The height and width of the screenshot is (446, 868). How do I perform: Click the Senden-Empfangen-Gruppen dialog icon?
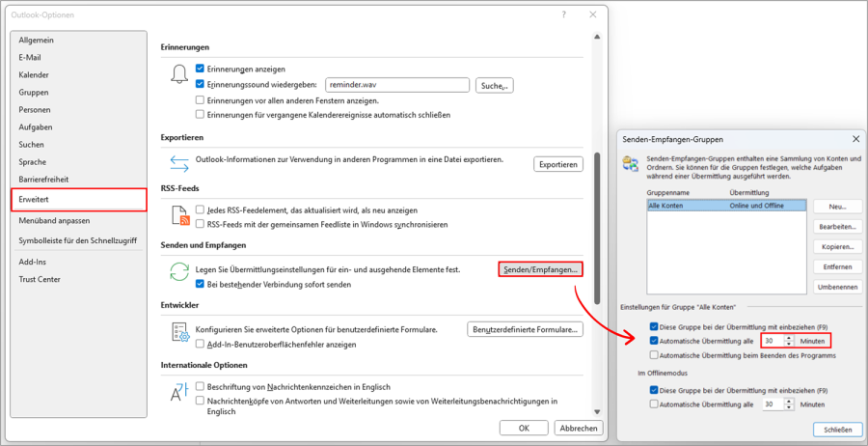pyautogui.click(x=631, y=164)
